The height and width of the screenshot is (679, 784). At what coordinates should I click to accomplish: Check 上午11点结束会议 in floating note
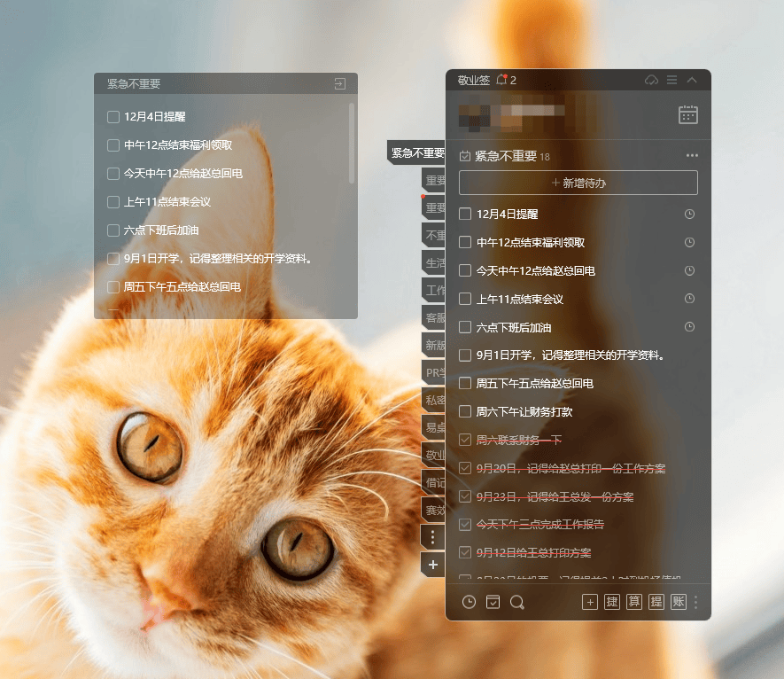[113, 201]
